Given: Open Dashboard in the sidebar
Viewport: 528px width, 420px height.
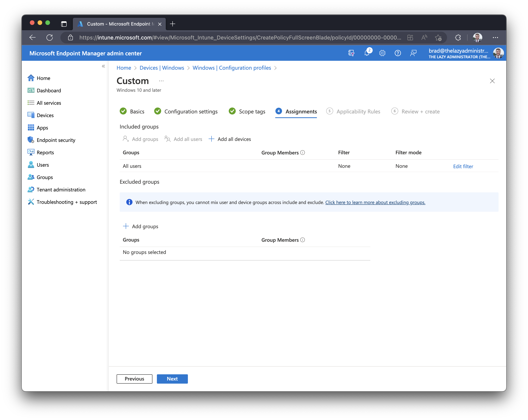Looking at the screenshot, I should point(44,91).
